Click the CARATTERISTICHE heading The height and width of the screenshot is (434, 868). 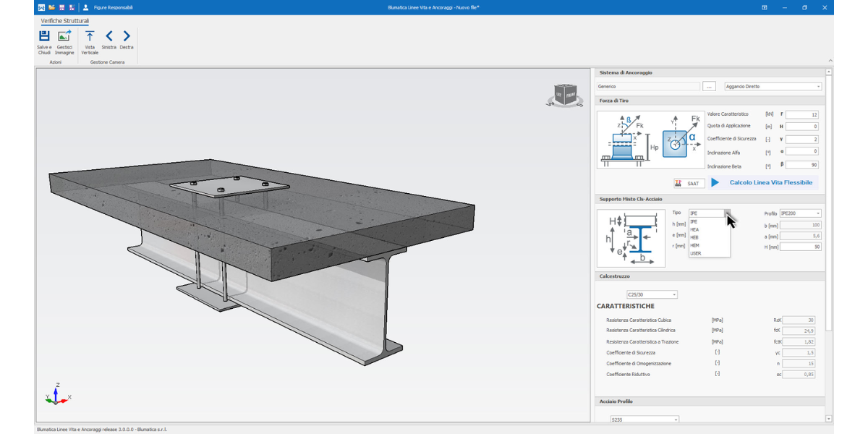(625, 306)
